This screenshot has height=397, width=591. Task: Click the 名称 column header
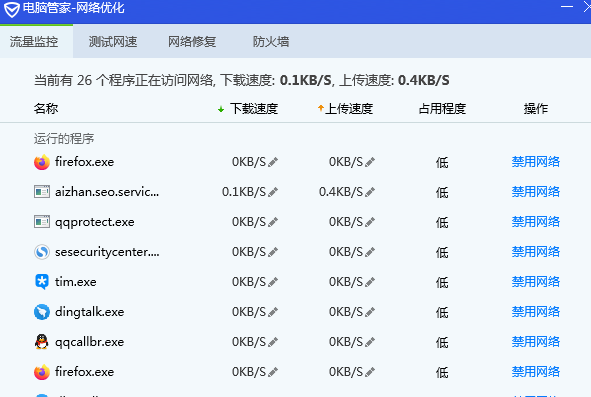coord(46,109)
